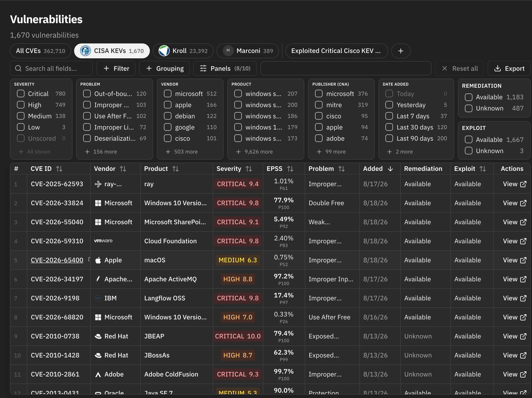Click the search magnifier icon
Screen dimensions: 532x398
(18, 68)
